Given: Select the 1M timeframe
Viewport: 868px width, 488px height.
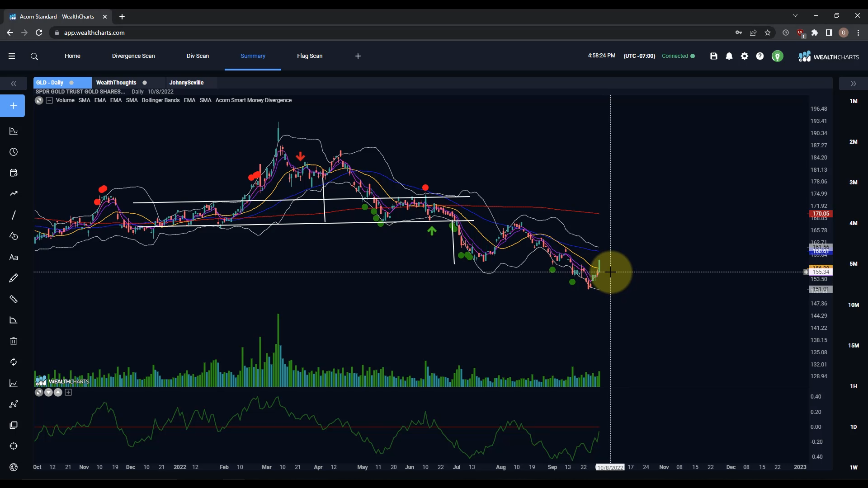Looking at the screenshot, I should [854, 101].
